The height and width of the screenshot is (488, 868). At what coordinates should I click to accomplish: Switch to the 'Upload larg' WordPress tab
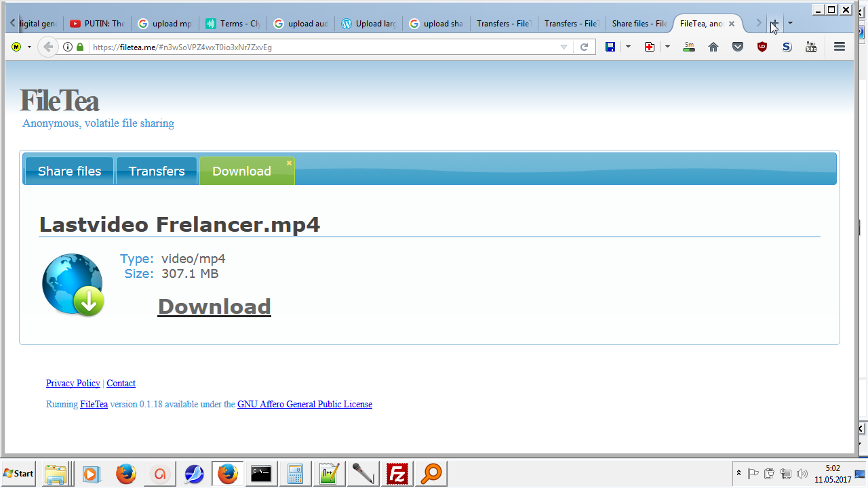coord(368,24)
